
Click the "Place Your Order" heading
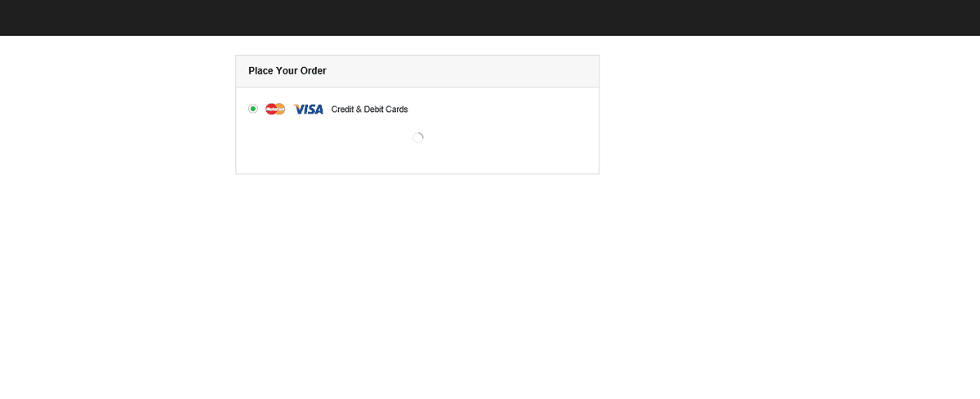coord(287,71)
